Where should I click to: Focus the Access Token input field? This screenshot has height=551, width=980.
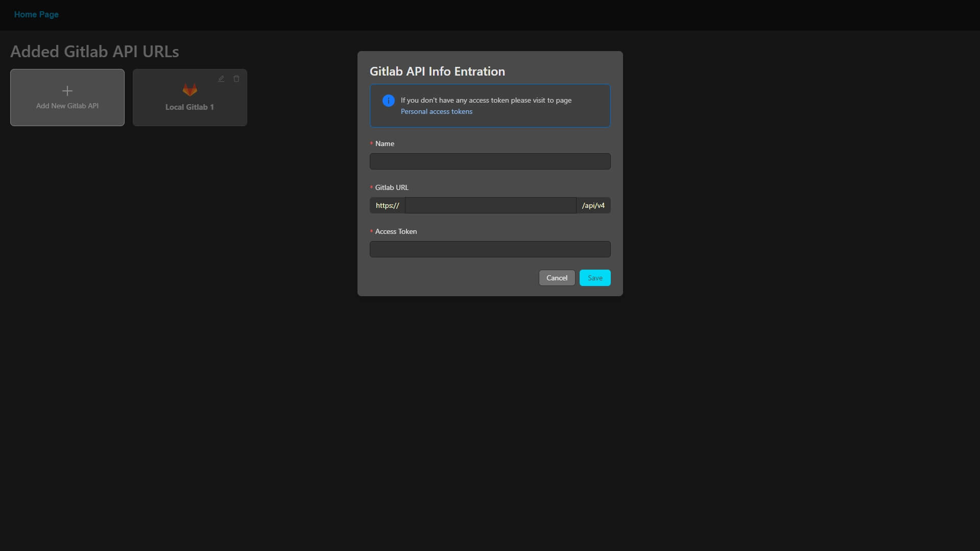click(490, 249)
